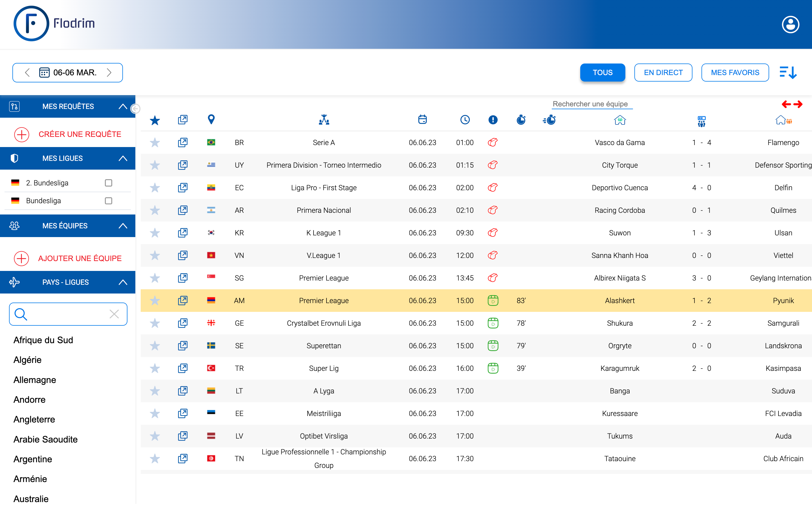The width and height of the screenshot is (812, 508).
Task: Open Tataouine vs Club Africain match window icon
Action: (182, 458)
